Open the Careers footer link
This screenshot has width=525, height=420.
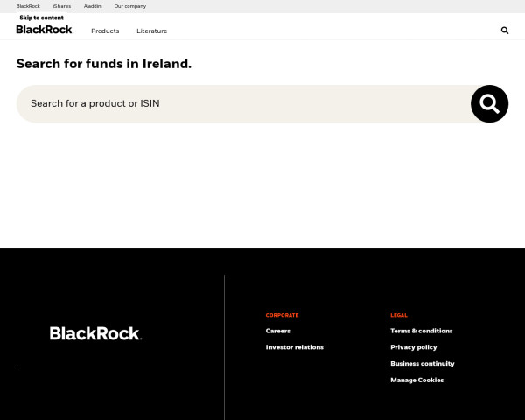[277, 331]
